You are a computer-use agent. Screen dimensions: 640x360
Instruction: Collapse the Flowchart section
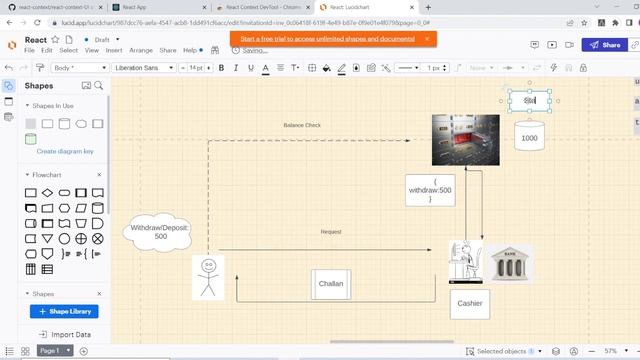27,175
